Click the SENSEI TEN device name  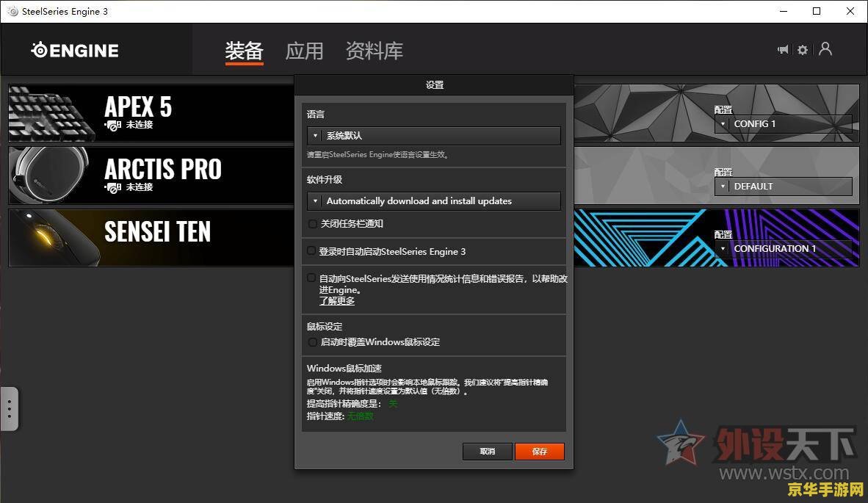click(158, 231)
